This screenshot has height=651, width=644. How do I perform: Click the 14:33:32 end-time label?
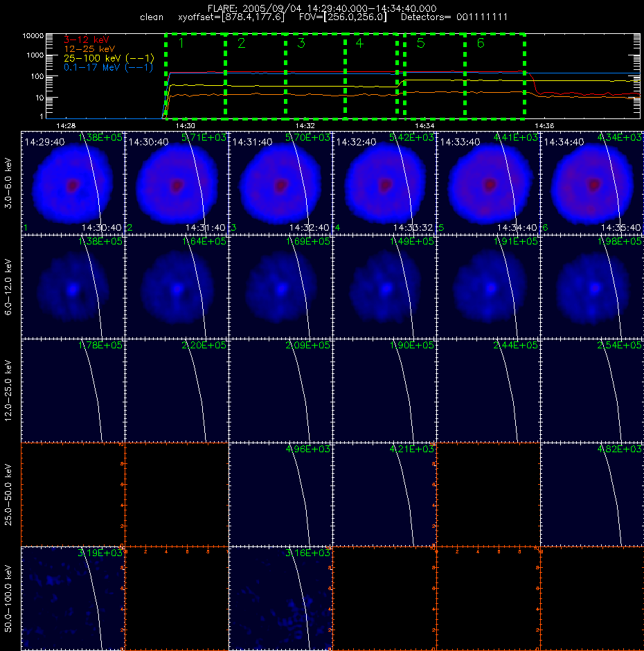click(x=413, y=228)
